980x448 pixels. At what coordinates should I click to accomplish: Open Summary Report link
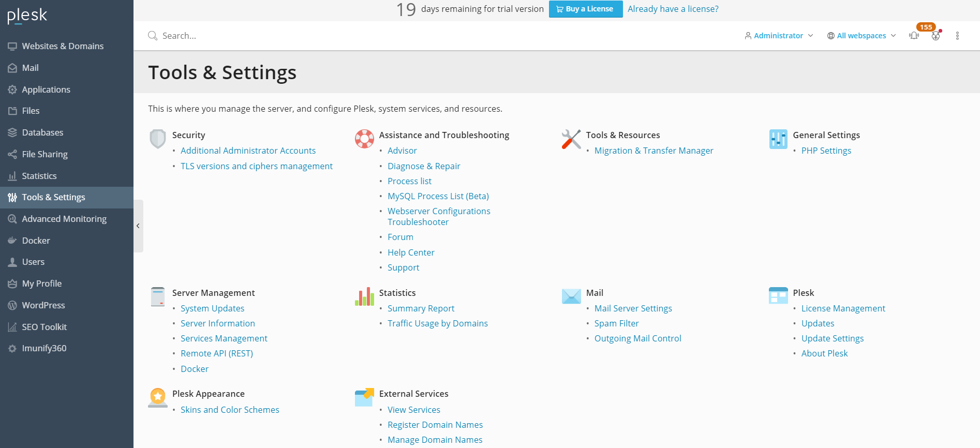point(421,308)
